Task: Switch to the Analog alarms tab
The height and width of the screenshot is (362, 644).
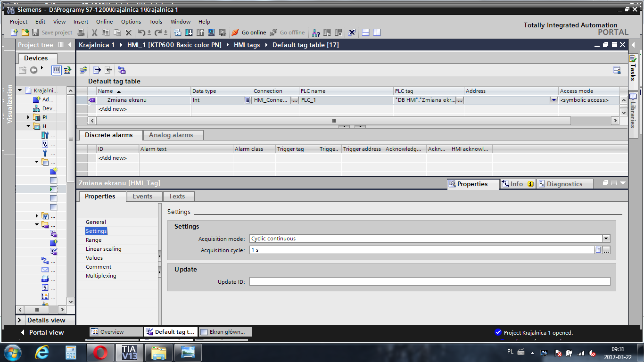Action: pos(173,135)
